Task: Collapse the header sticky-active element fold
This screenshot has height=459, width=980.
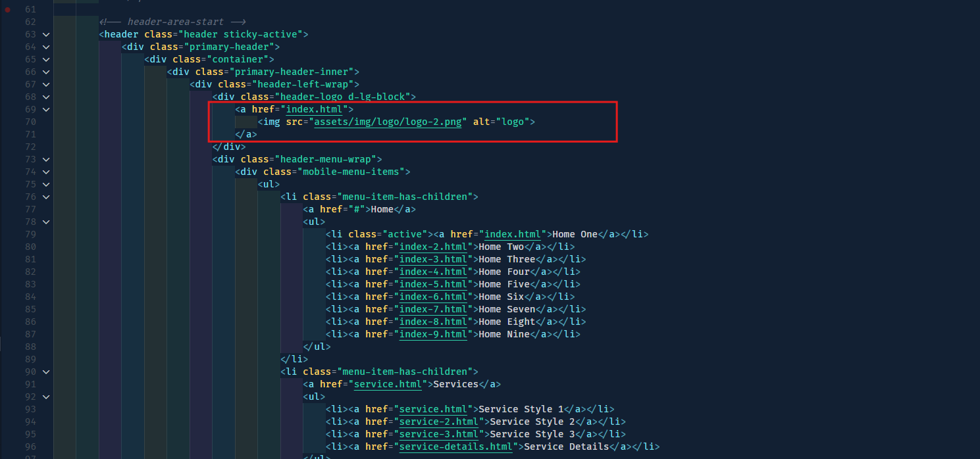Action: pyautogui.click(x=45, y=34)
